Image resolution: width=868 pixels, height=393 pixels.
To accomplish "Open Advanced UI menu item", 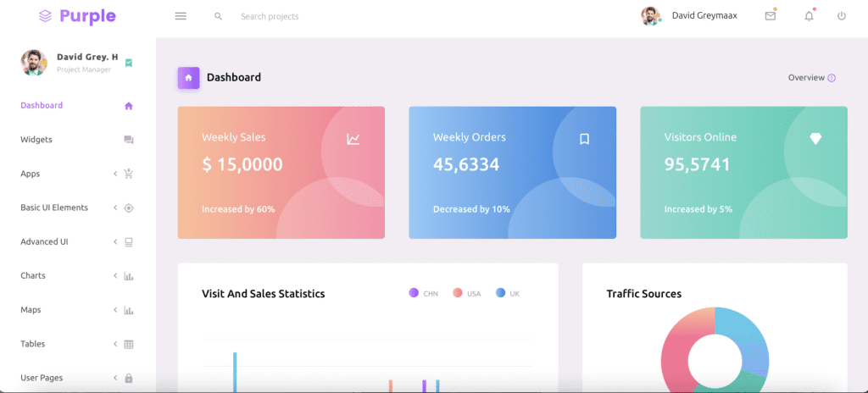I will point(44,242).
